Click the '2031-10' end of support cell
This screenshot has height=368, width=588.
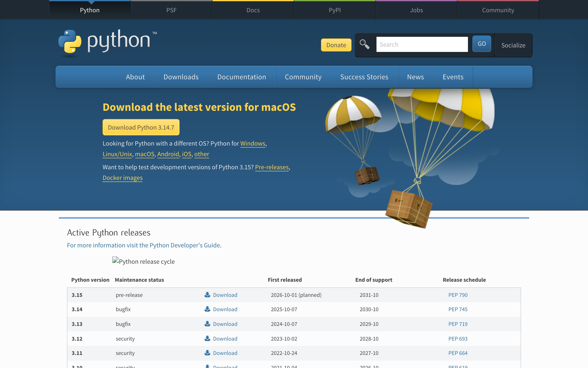pos(369,295)
